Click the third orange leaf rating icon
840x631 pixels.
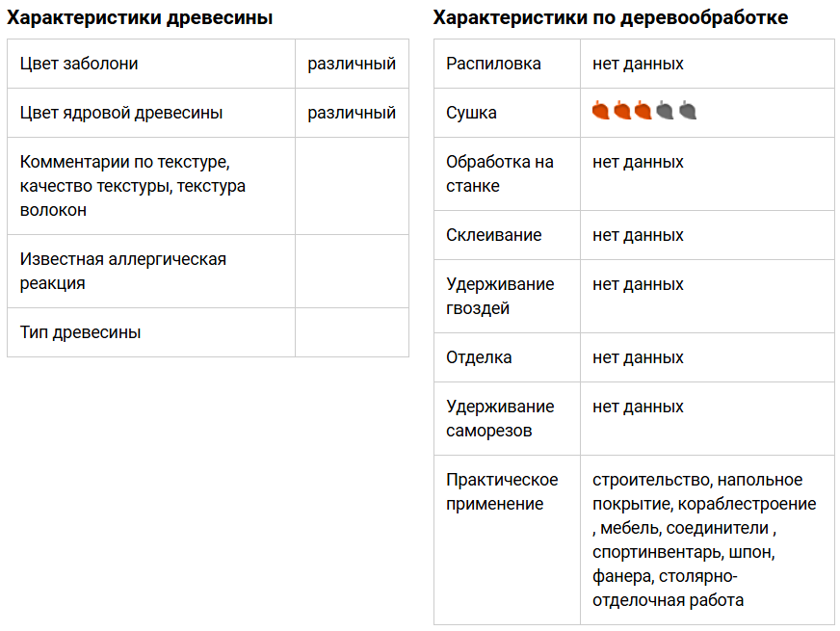tap(643, 111)
